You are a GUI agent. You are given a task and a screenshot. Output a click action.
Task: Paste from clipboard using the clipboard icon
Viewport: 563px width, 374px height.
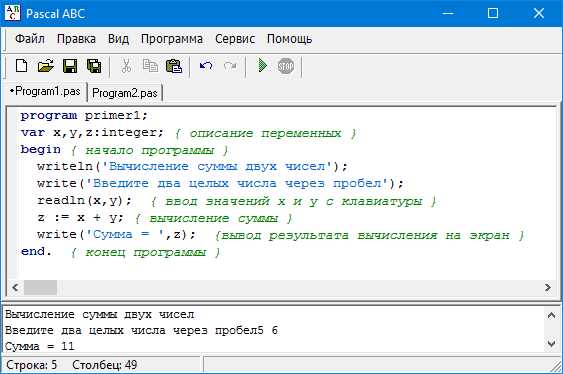pyautogui.click(x=174, y=66)
